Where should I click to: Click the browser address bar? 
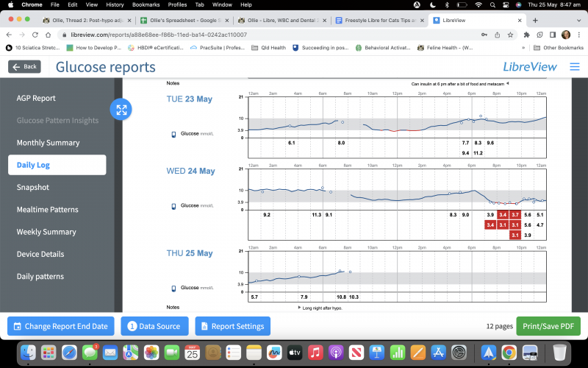tap(257, 35)
